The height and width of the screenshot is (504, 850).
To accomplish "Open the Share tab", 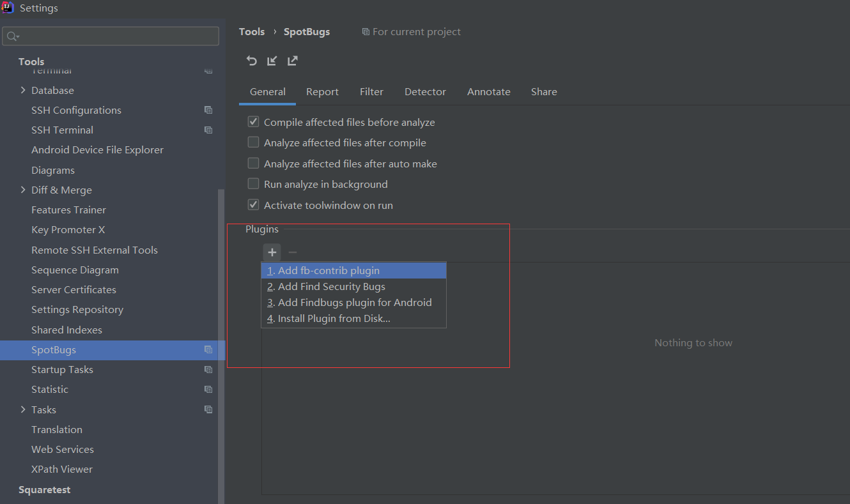I will tap(544, 91).
